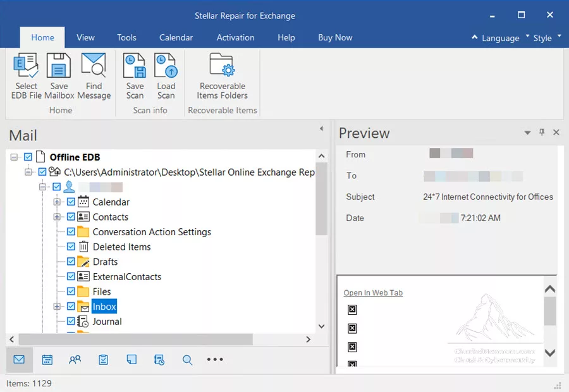The image size is (569, 392).
Task: Open the Preview pane options dropdown arrow
Action: pyautogui.click(x=527, y=133)
